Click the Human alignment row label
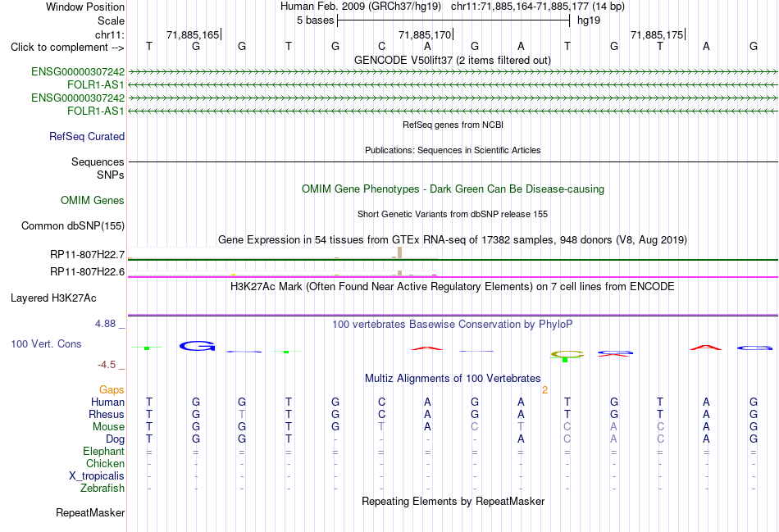 click(x=107, y=402)
